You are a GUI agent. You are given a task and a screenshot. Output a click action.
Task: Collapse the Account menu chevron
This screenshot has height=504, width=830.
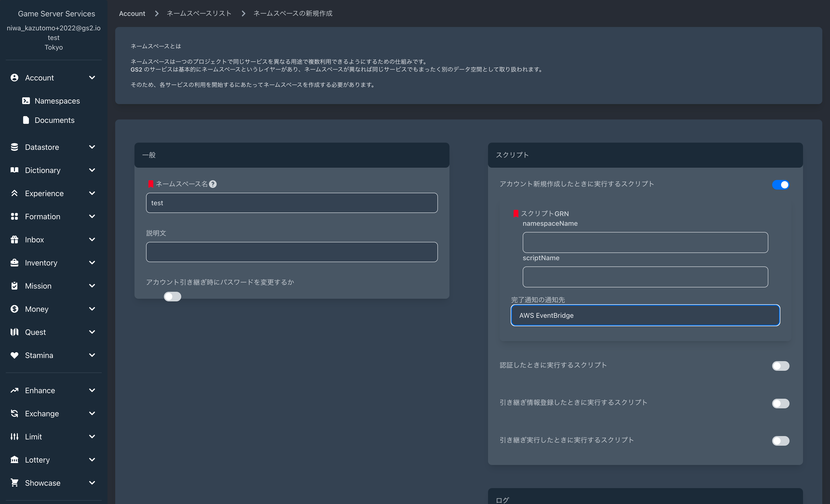pyautogui.click(x=92, y=78)
